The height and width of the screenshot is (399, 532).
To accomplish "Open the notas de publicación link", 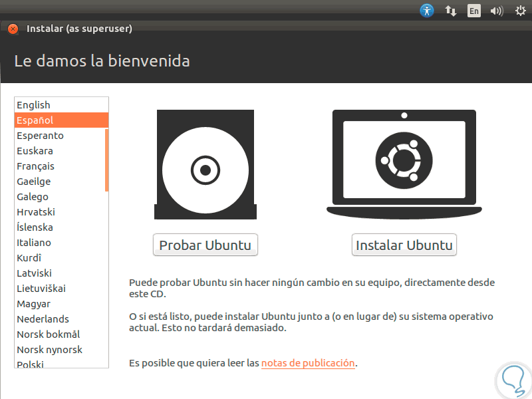I will [x=308, y=363].
